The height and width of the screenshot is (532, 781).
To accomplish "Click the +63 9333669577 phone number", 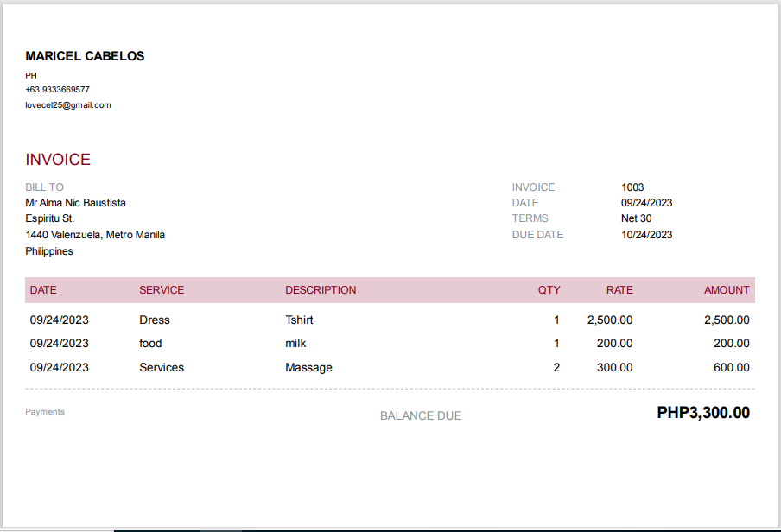I will point(57,90).
